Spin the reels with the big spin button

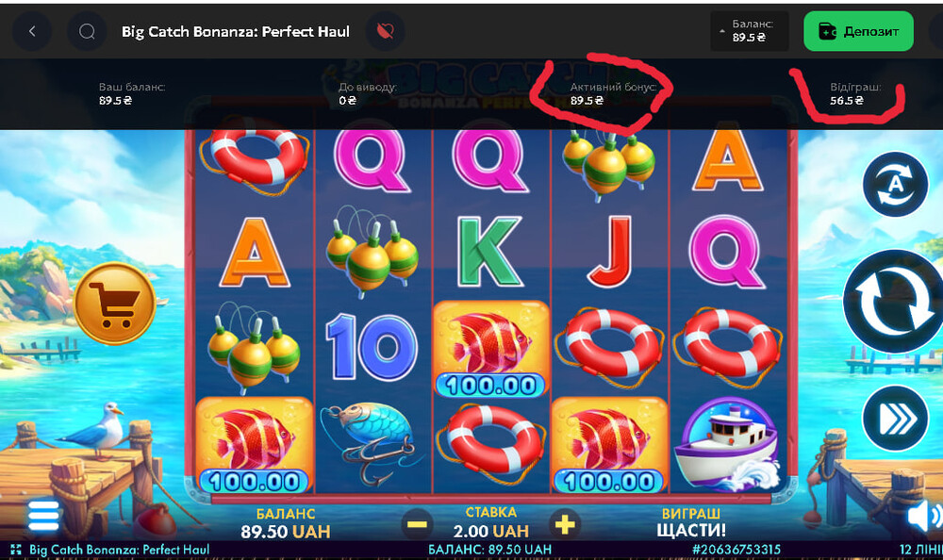click(x=894, y=302)
